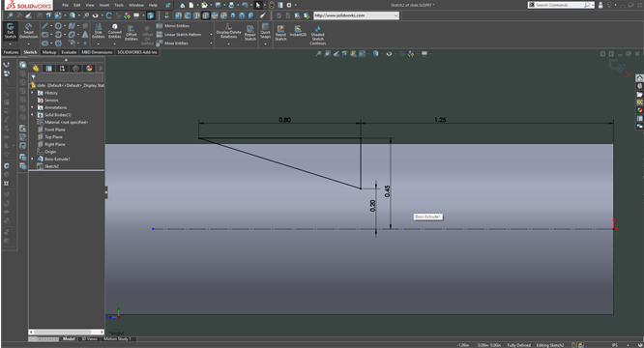Toggle Rapid Sketch mode

(x=280, y=33)
